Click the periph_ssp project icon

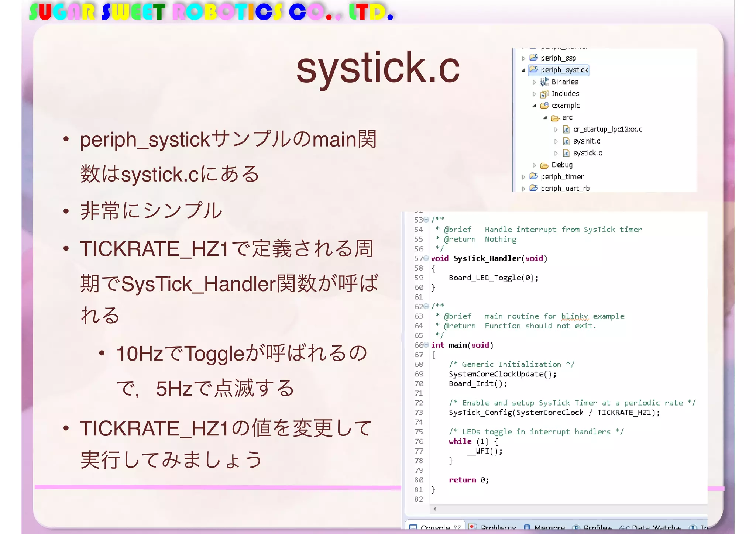coord(534,58)
